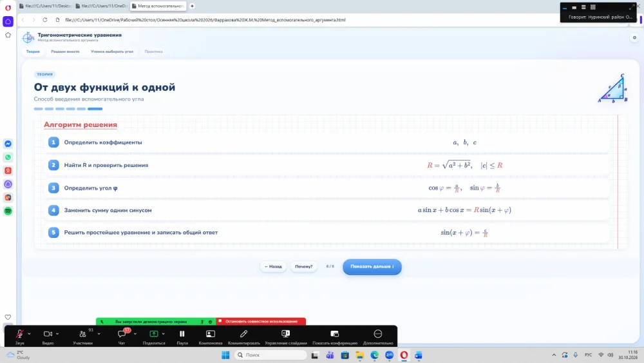The width and height of the screenshot is (644, 363).
Task: Click the shield icon on green sharing bar
Action: [211, 322]
